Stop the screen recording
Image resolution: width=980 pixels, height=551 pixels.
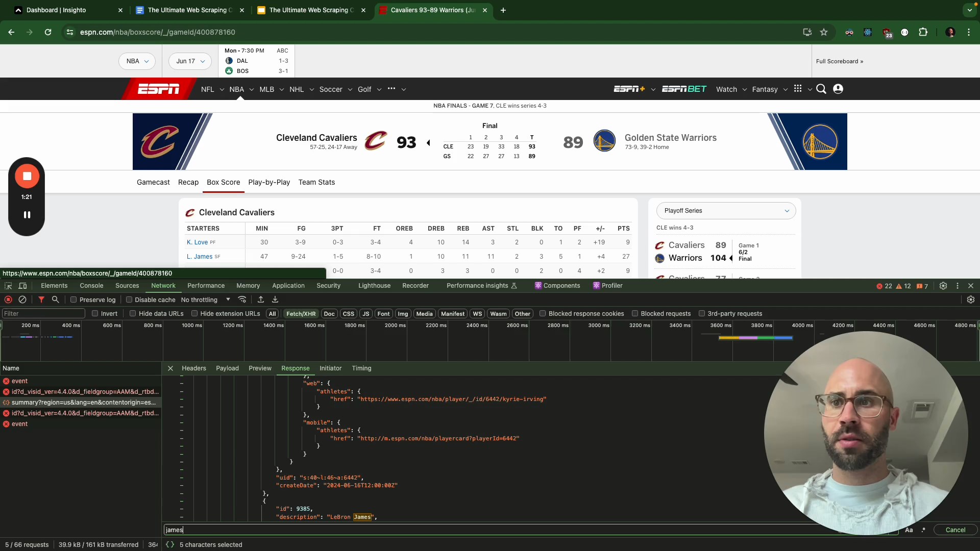[x=27, y=176]
